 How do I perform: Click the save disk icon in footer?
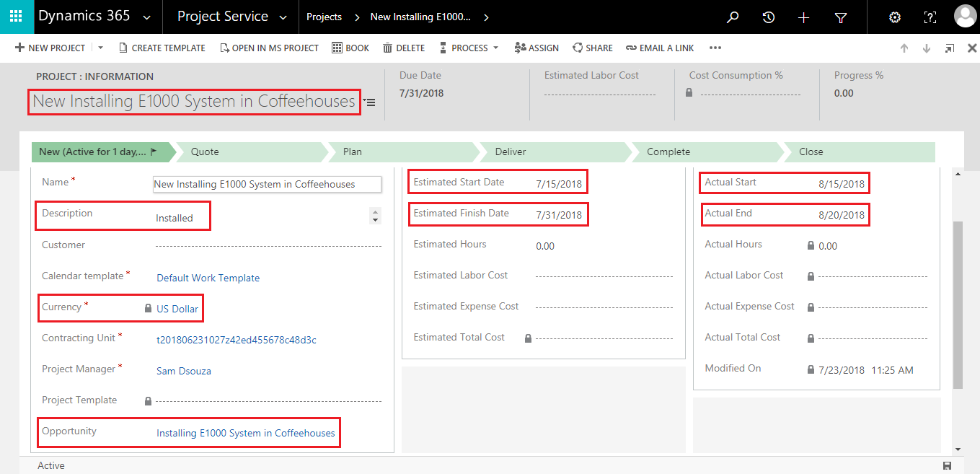947,465
